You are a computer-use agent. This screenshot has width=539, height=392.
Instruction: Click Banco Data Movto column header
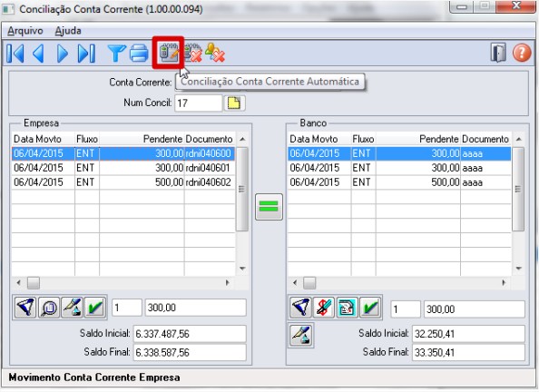(319, 139)
